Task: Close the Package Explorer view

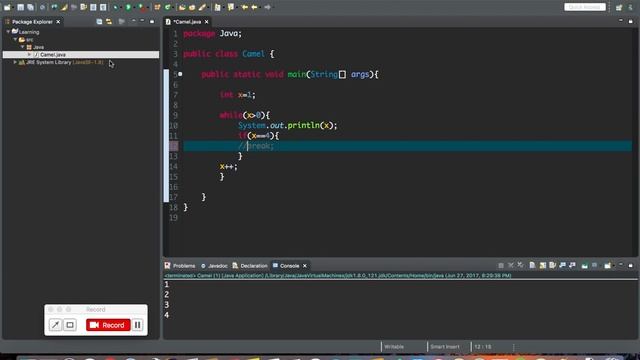Action: [x=58, y=22]
